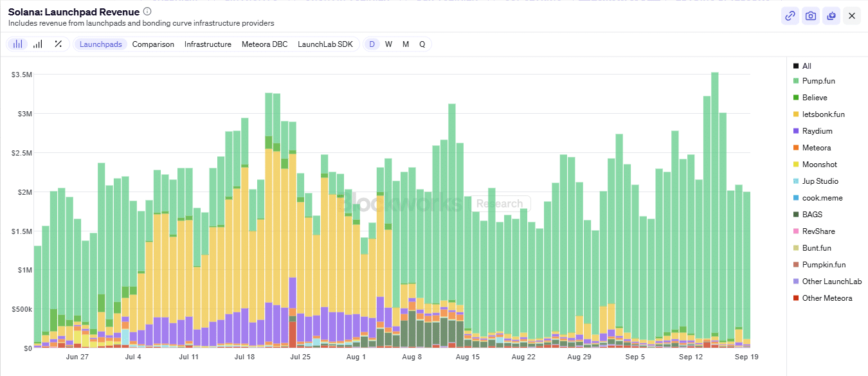Download the chart data with the download icon
The height and width of the screenshot is (376, 868).
point(831,16)
